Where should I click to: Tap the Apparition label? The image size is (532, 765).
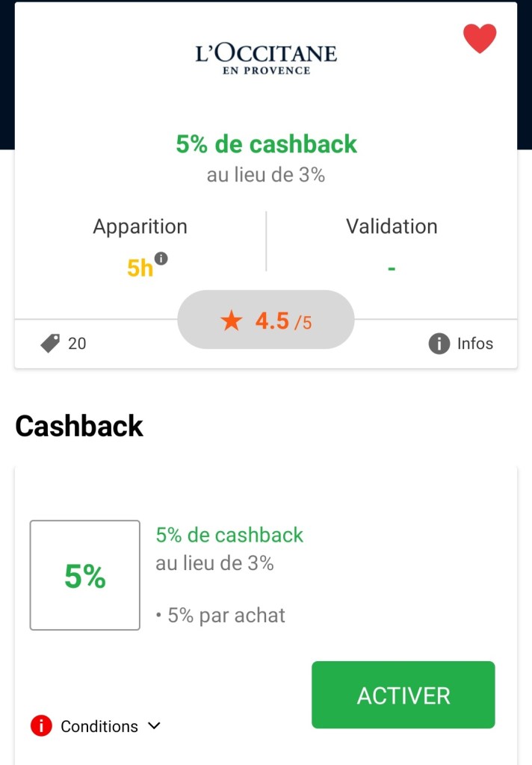[140, 226]
